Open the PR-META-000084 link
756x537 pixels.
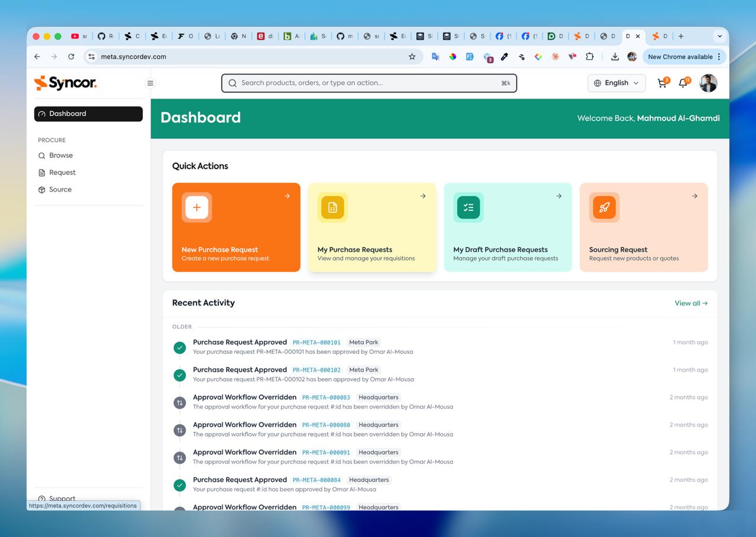tap(317, 480)
